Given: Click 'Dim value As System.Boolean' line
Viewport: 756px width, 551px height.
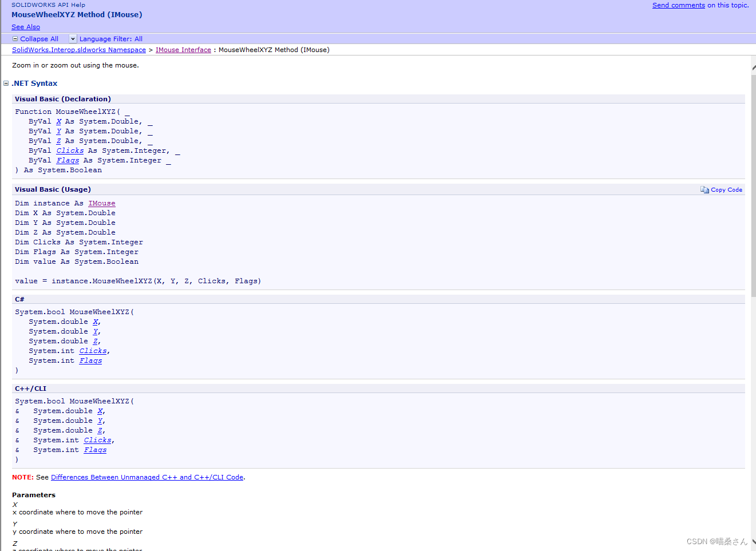Looking at the screenshot, I should tap(77, 261).
